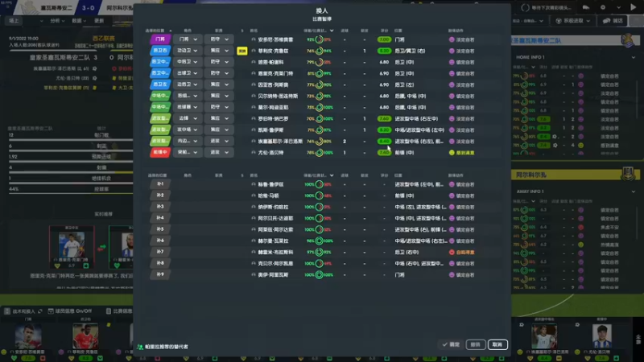
Task: Click yellow morale face in striker 前锋(中) row
Action: click(x=452, y=153)
